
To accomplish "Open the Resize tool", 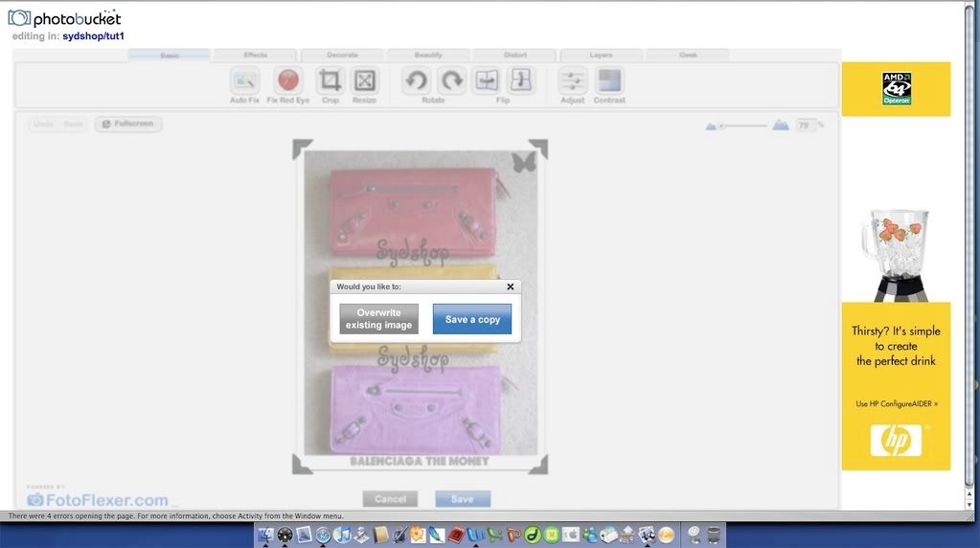I will click(x=364, y=80).
